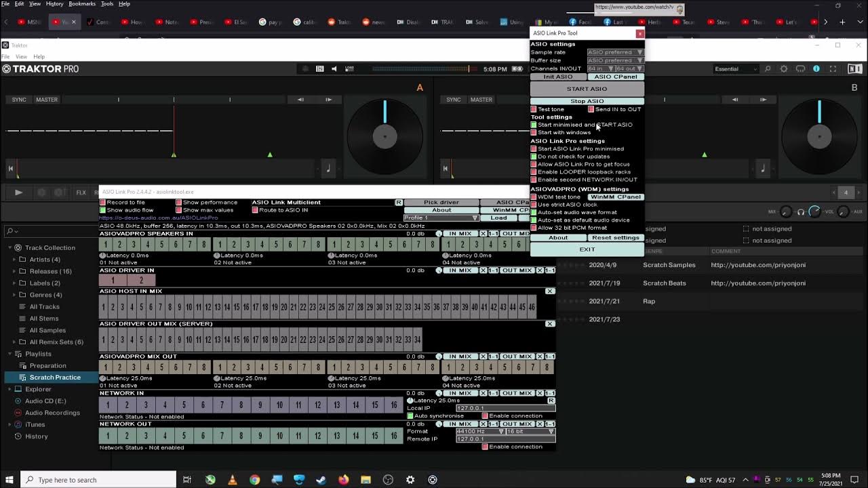Viewport: 868px width, 488px height.
Task: Click Deck B quantize note icon
Action: pyautogui.click(x=762, y=168)
